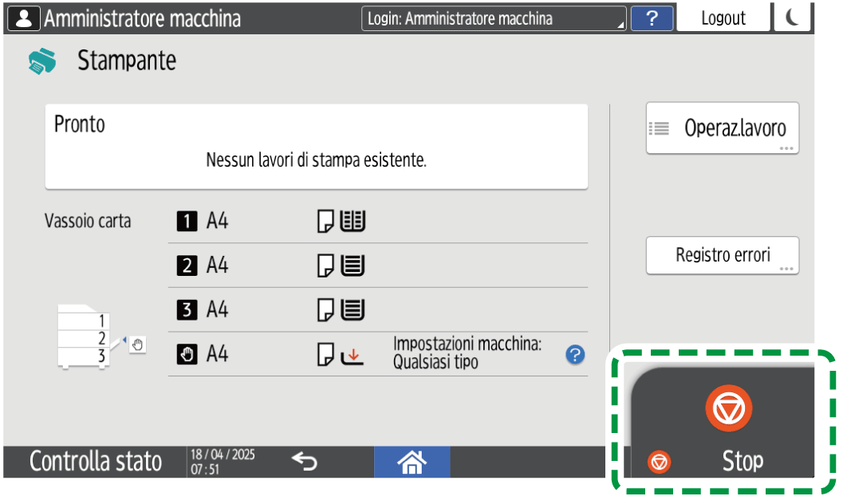Select tray 3 number icon
Screen dimensions: 847x504
click(x=187, y=309)
